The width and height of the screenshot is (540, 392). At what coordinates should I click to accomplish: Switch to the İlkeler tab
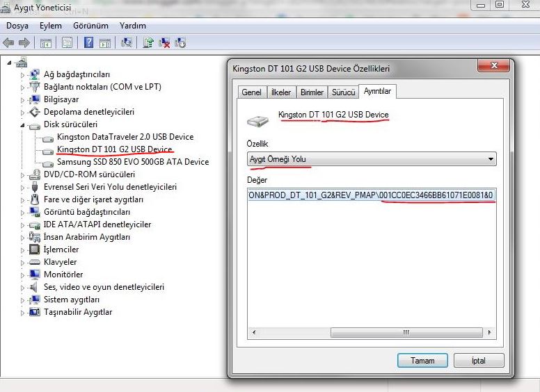coord(281,92)
